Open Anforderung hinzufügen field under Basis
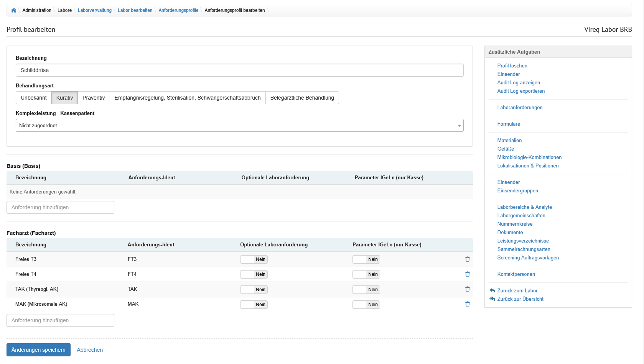 pos(60,207)
